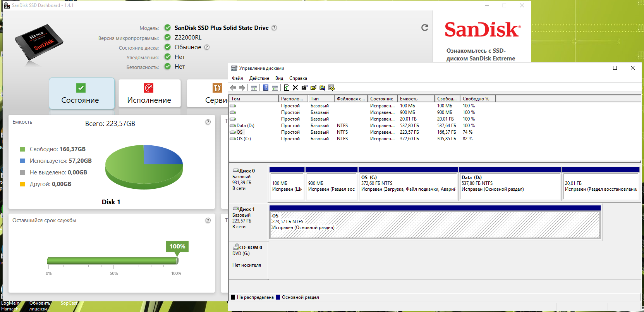The width and height of the screenshot is (644, 312).
Task: Switch to the Исполнение tab
Action: [149, 93]
